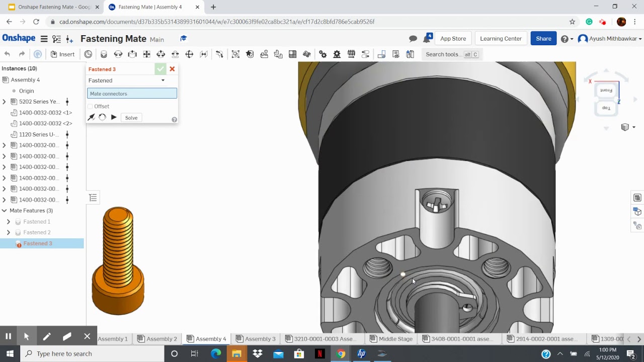Image resolution: width=644 pixels, height=362 pixels.
Task: Click the pen annotation tool in recorder bar
Action: point(47,336)
